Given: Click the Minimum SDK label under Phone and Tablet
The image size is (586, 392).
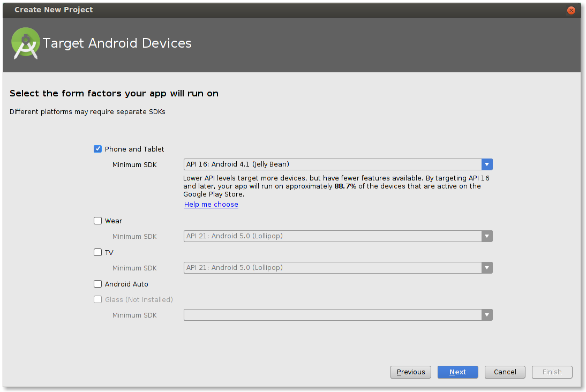Looking at the screenshot, I should tap(134, 165).
